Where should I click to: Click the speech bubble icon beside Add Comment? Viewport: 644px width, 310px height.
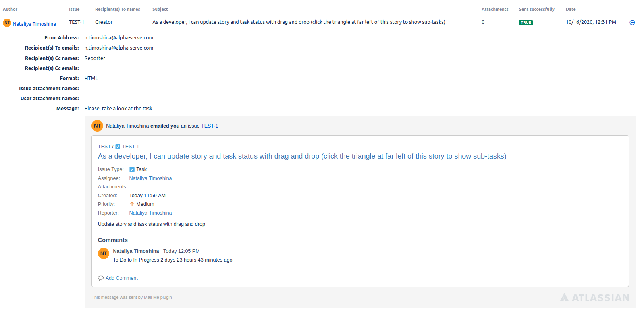coord(100,278)
